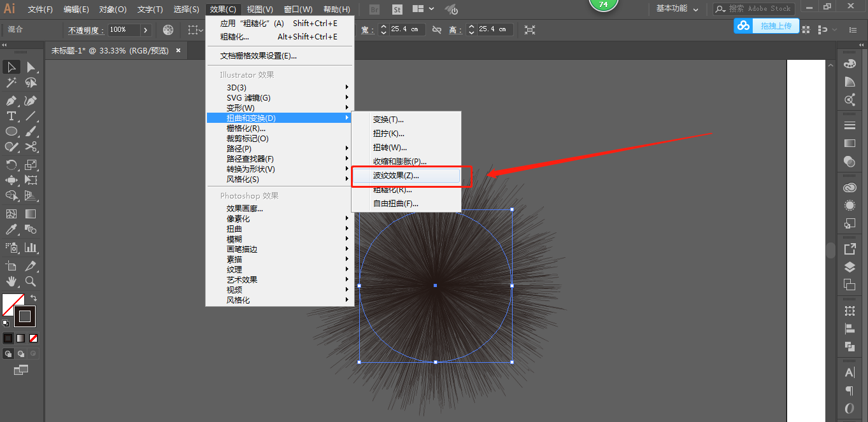Select the Hand tool
The width and height of the screenshot is (868, 422).
[x=11, y=281]
